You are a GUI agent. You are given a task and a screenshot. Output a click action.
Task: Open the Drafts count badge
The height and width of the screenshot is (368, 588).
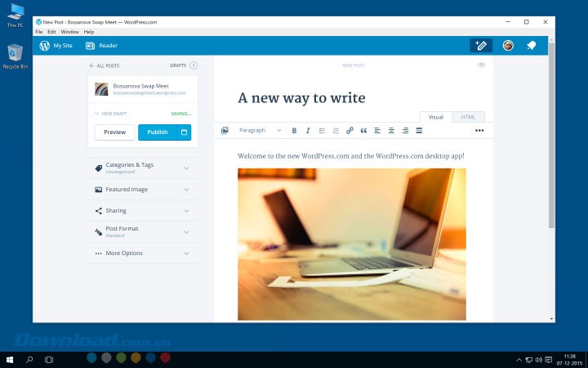(194, 65)
